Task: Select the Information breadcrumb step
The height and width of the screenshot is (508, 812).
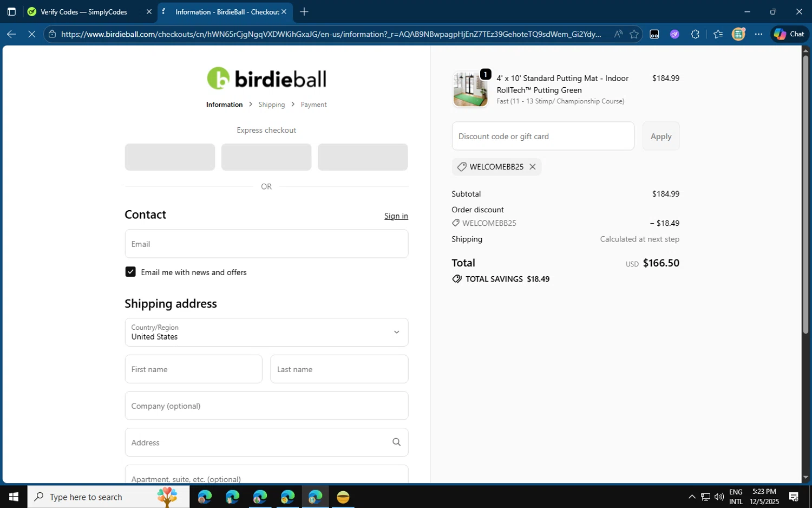Action: 224,105
